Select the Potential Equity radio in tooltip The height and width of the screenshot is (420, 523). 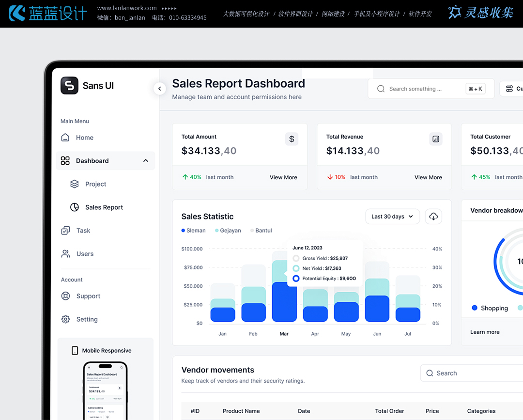click(296, 279)
